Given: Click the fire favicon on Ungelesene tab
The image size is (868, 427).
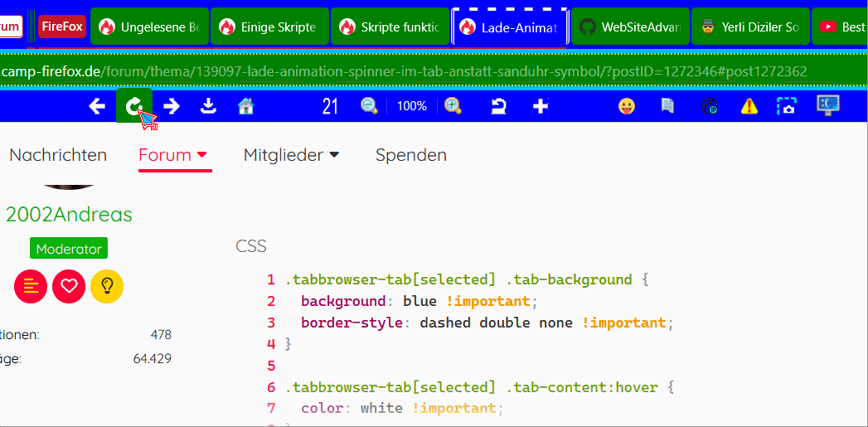Looking at the screenshot, I should [107, 27].
